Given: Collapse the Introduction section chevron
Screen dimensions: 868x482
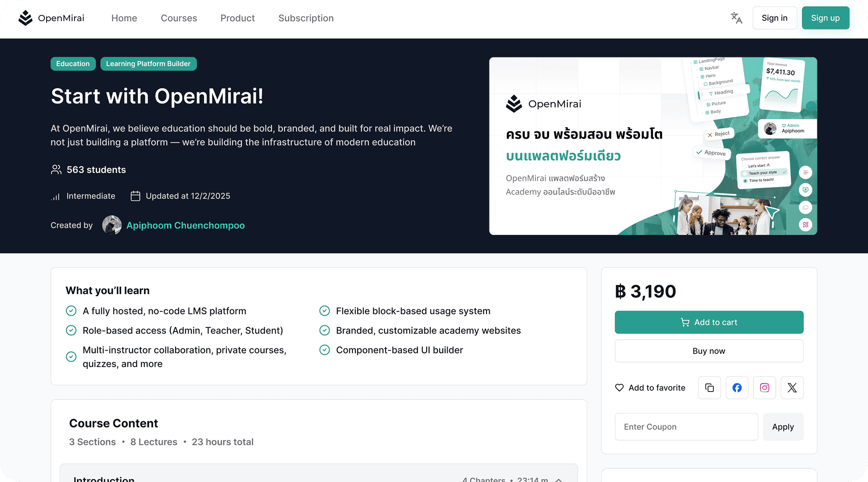Looking at the screenshot, I should pyautogui.click(x=559, y=479).
